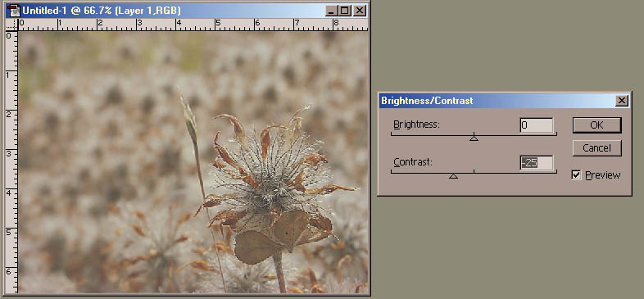This screenshot has width=644, height=299.
Task: Click the Preview label text
Action: click(603, 175)
